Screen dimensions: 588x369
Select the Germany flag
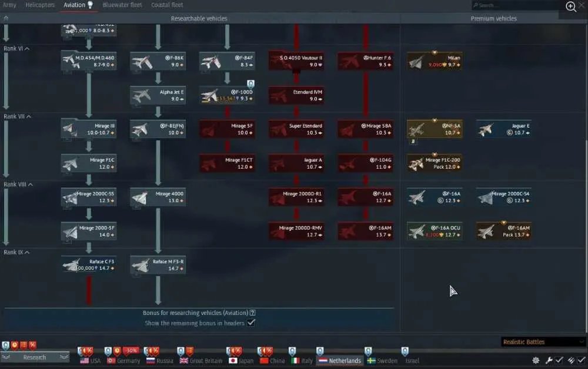point(111,361)
